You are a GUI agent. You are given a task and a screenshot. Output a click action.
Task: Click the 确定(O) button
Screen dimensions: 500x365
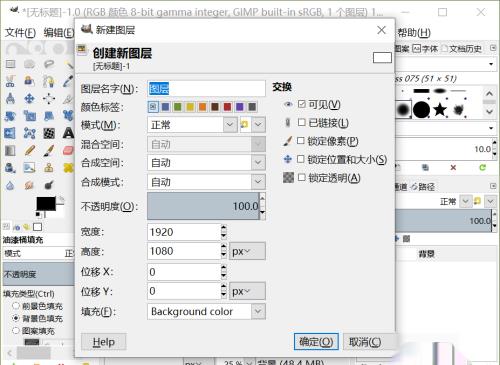pos(316,342)
